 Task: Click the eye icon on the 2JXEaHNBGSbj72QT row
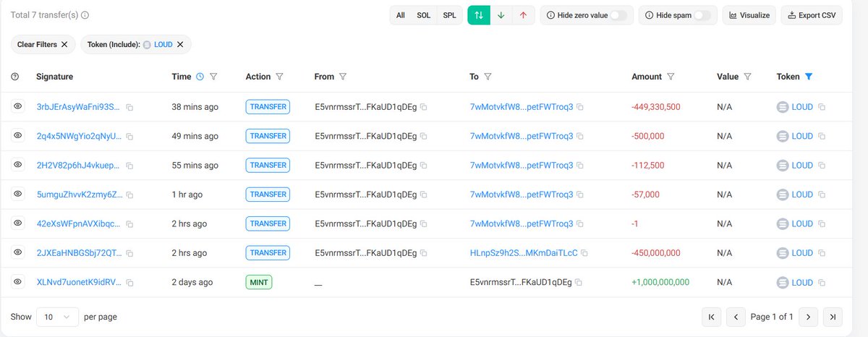click(x=18, y=252)
